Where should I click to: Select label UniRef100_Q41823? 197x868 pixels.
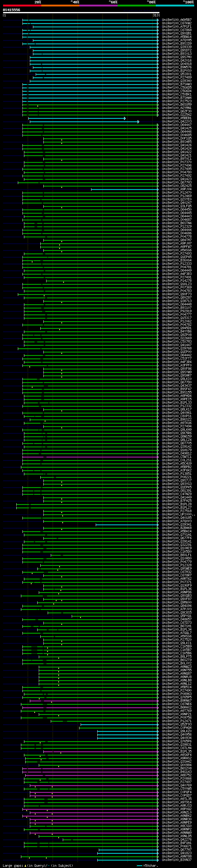tap(176, 853)
